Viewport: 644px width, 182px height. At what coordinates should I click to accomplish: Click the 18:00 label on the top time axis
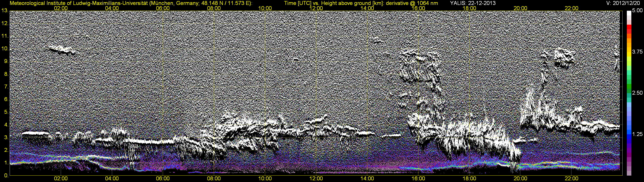[x=469, y=8]
